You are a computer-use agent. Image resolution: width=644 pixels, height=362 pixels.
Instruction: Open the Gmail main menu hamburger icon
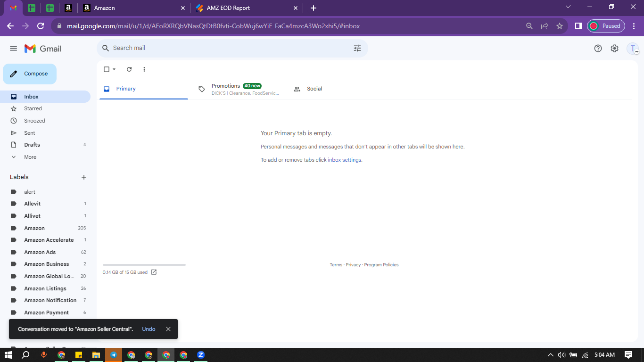(x=13, y=49)
